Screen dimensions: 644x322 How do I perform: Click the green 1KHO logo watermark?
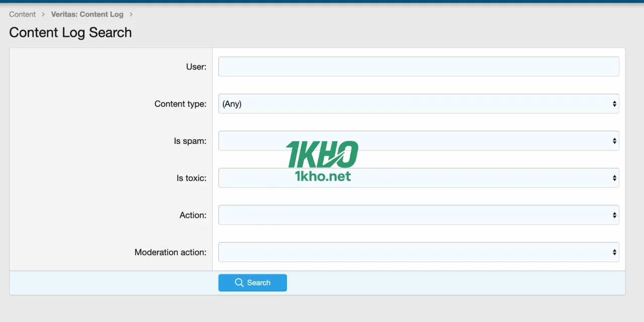click(322, 154)
